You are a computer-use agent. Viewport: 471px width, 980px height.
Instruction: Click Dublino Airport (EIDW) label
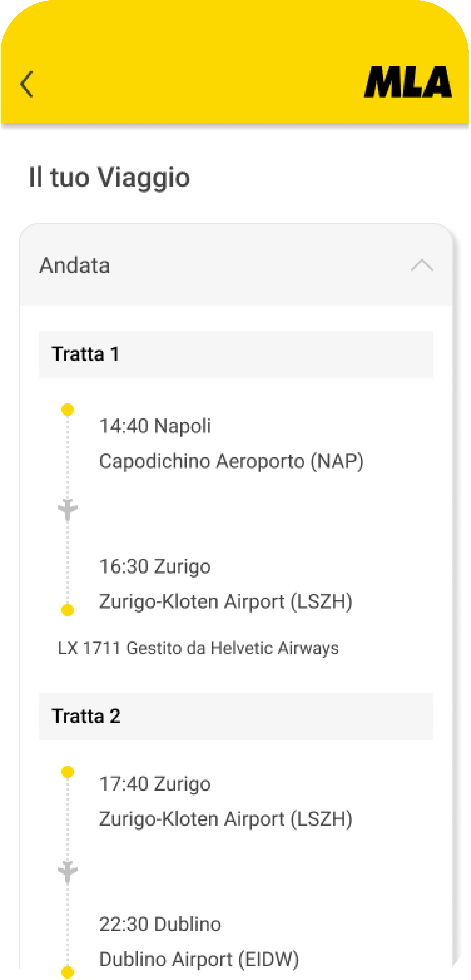point(199,959)
